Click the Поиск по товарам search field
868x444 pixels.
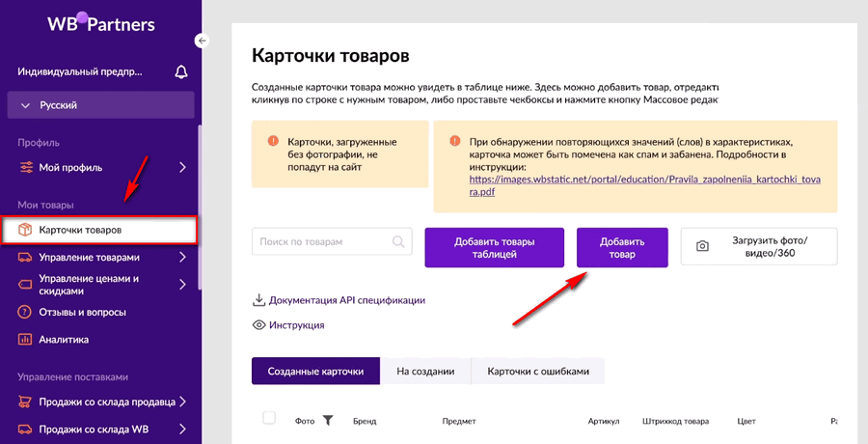coord(332,241)
